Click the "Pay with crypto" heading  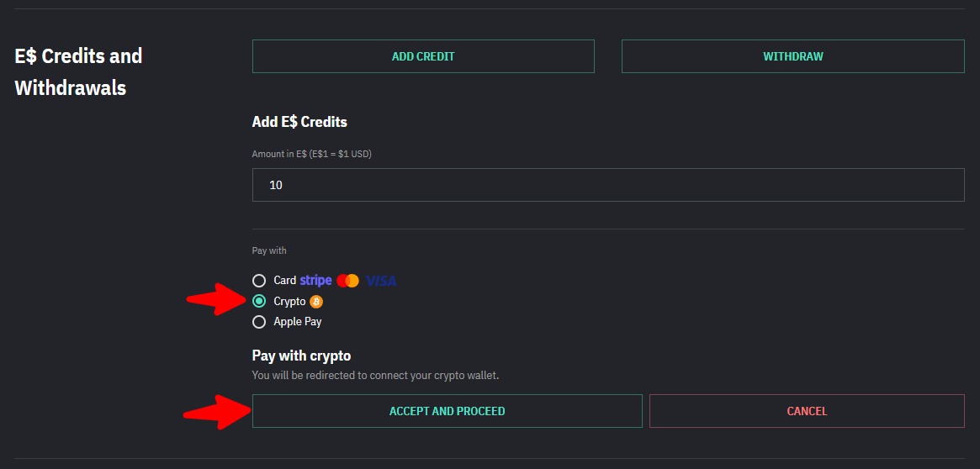301,356
